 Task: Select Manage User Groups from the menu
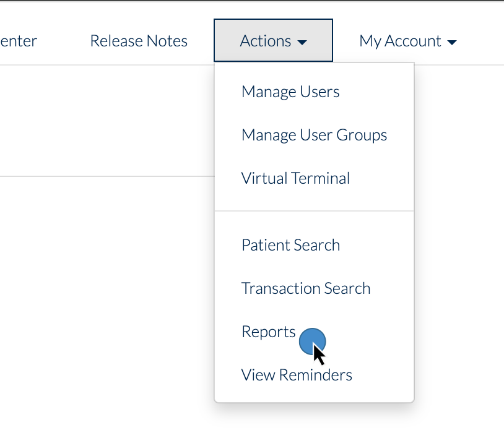pos(314,134)
